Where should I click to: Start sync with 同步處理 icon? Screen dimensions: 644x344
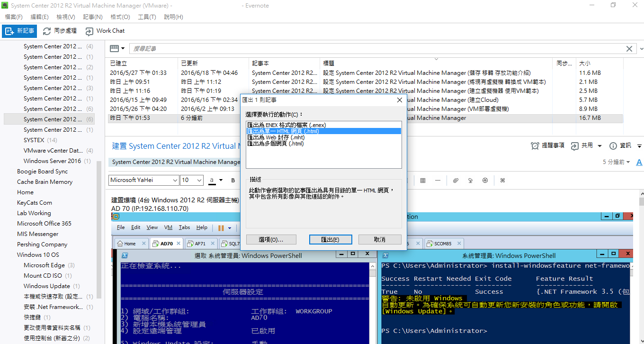(47, 31)
